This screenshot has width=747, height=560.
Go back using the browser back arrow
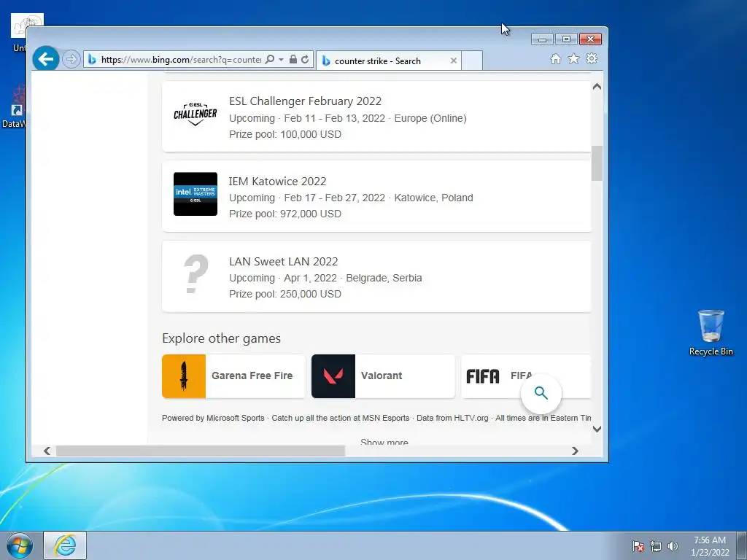46,59
